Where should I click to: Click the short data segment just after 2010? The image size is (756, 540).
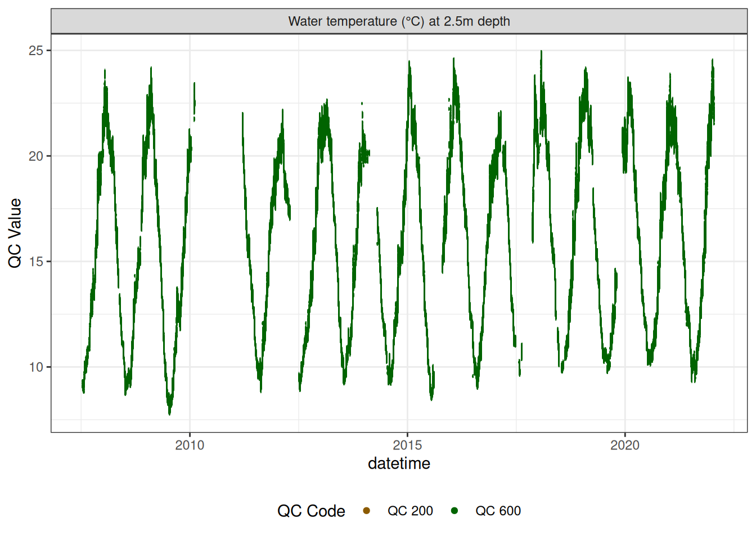(195, 100)
